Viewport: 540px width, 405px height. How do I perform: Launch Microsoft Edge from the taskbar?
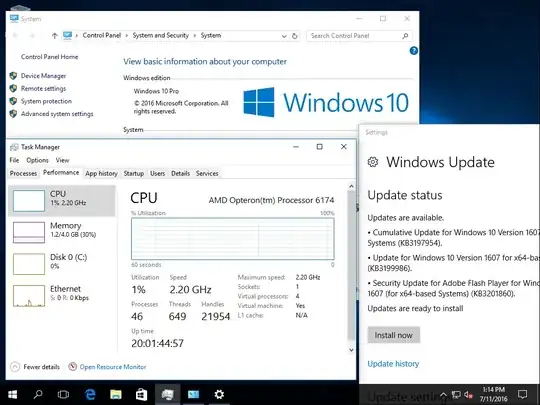tap(90, 394)
